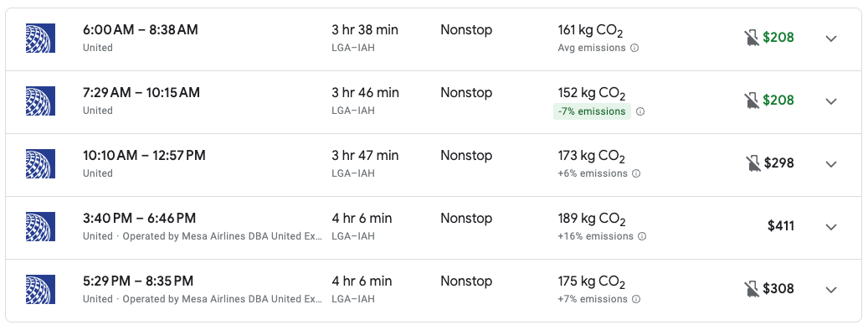868x325 pixels.
Task: Click the 3 hr 47 min duration text
Action: pos(365,156)
